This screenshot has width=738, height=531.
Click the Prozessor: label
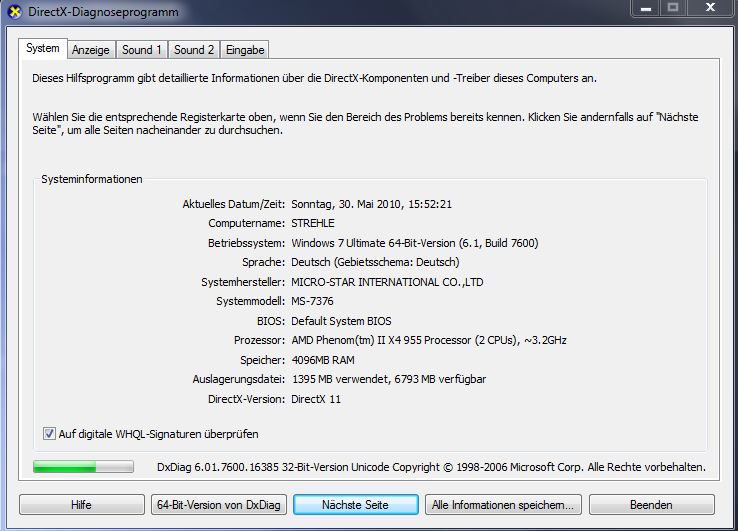click(x=259, y=340)
